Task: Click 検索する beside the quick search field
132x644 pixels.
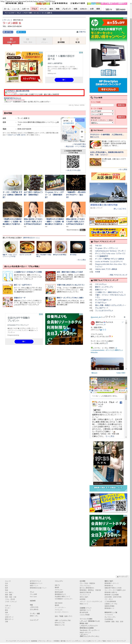Action: click(x=121, y=105)
